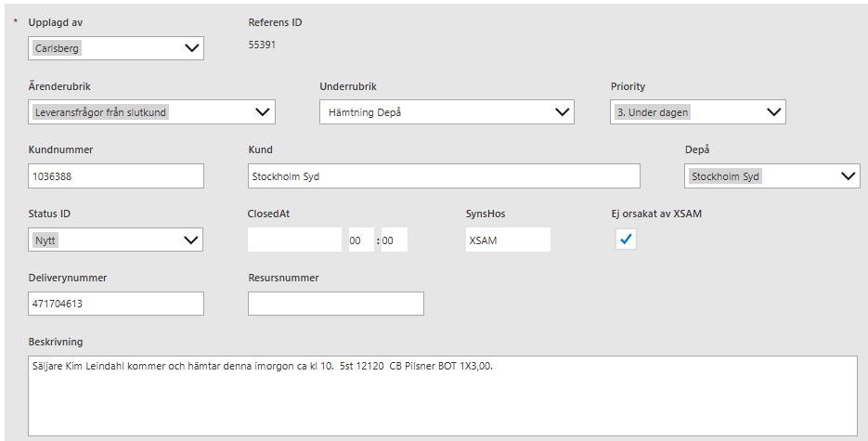Focus the Deliverynummer field with 471704613
The image size is (868, 441).
[x=116, y=304]
